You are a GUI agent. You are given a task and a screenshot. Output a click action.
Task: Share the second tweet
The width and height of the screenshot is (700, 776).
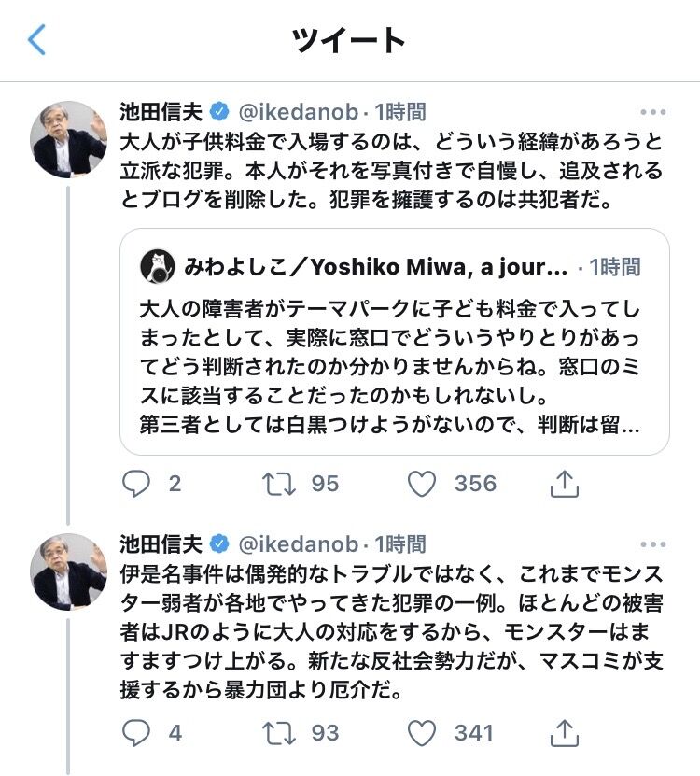click(x=564, y=732)
